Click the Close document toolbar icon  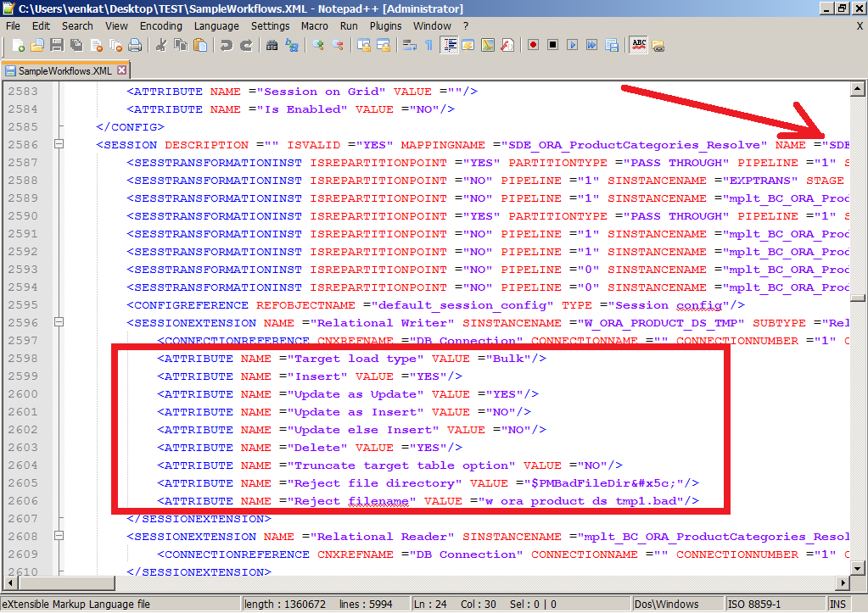[x=97, y=46]
